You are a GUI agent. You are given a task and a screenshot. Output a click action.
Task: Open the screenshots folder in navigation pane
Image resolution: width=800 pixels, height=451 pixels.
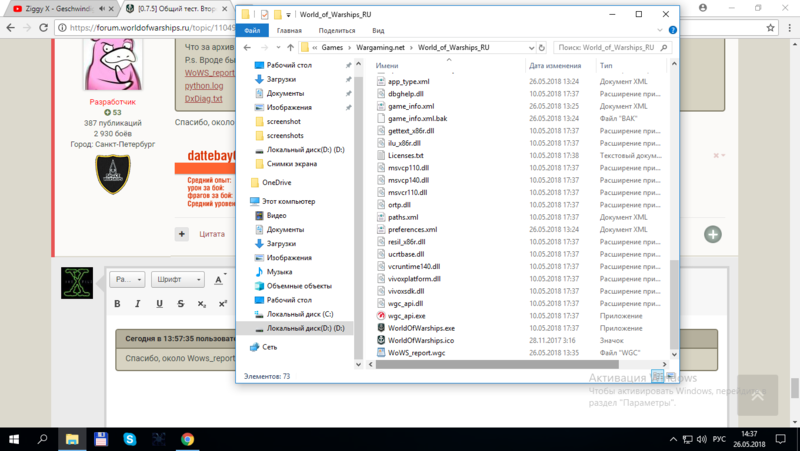click(285, 136)
